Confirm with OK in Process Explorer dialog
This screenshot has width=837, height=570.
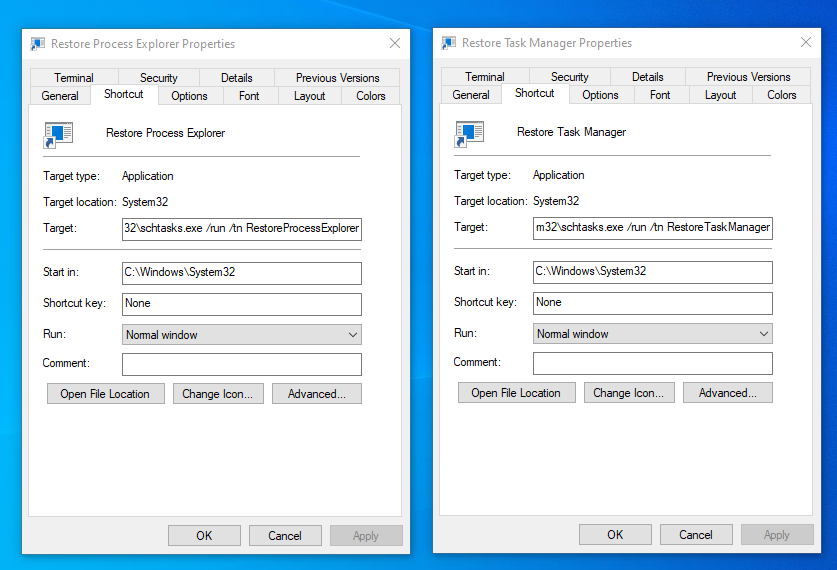[x=204, y=535]
